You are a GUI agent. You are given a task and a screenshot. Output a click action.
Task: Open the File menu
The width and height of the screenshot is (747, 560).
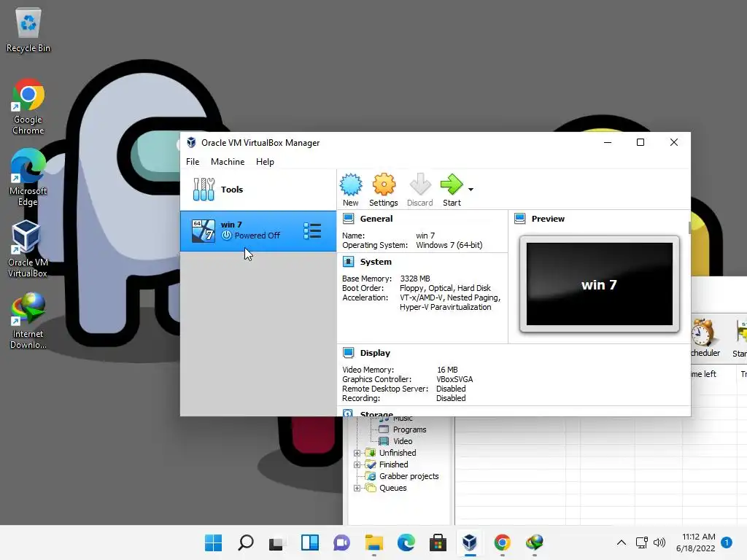[x=193, y=162]
